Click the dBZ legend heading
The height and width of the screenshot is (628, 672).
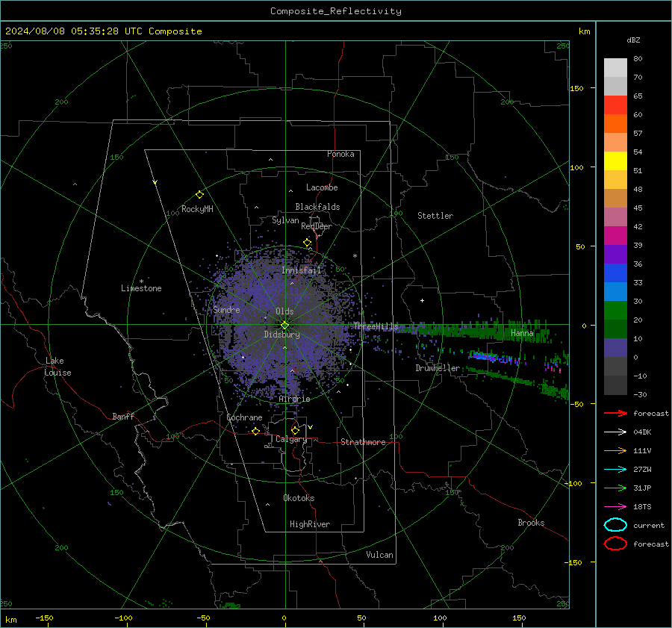[x=633, y=40]
